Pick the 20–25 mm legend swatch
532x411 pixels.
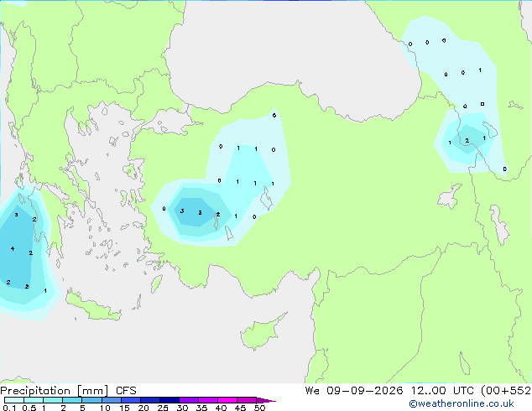tap(149, 400)
